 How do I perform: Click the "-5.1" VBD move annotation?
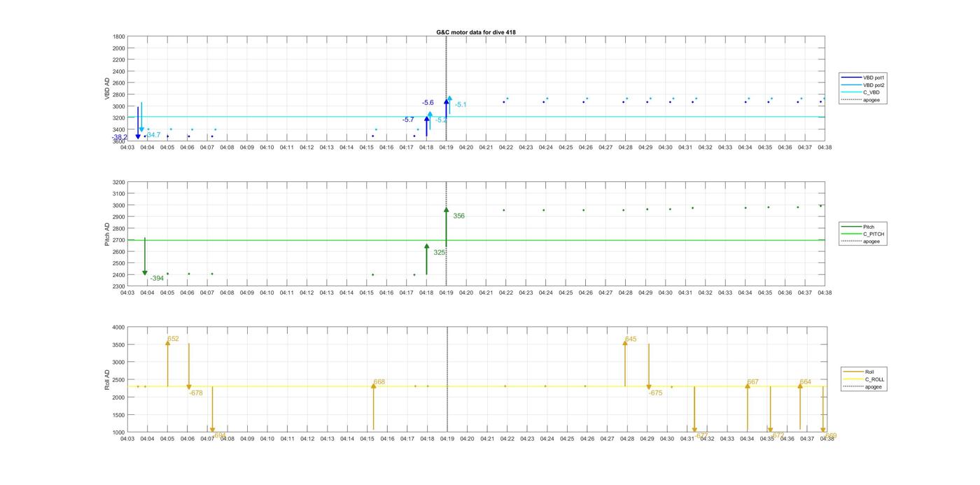[461, 105]
